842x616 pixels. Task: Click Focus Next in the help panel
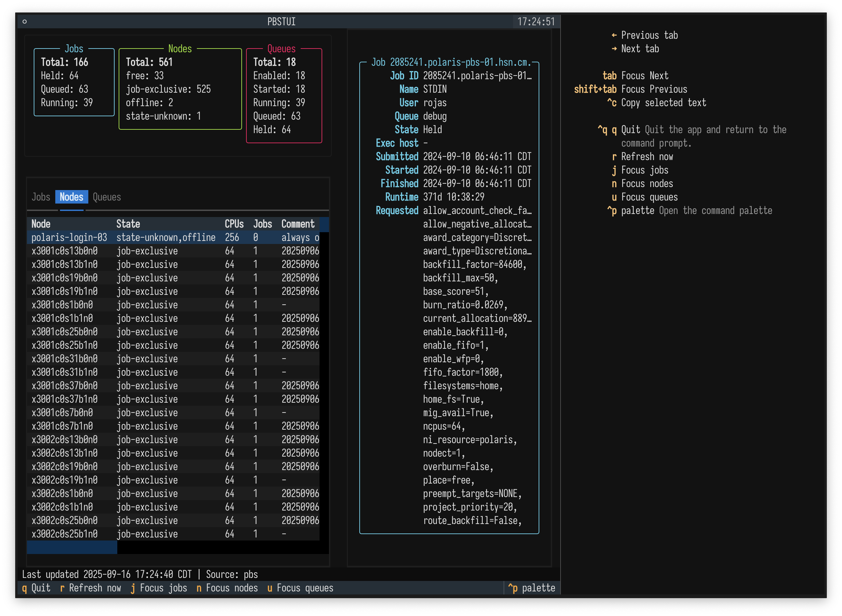pos(645,76)
